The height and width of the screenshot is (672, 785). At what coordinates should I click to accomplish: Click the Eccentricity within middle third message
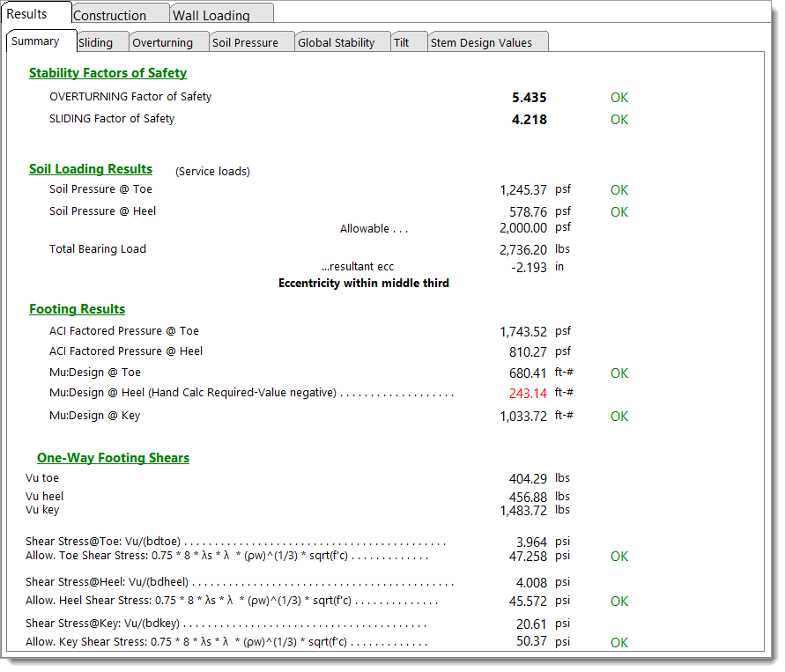(x=364, y=284)
